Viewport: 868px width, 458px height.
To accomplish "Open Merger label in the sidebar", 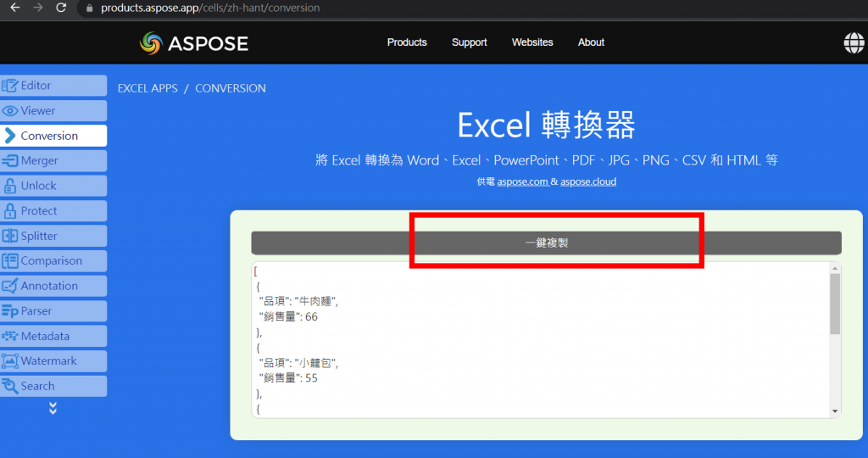I will [x=39, y=160].
